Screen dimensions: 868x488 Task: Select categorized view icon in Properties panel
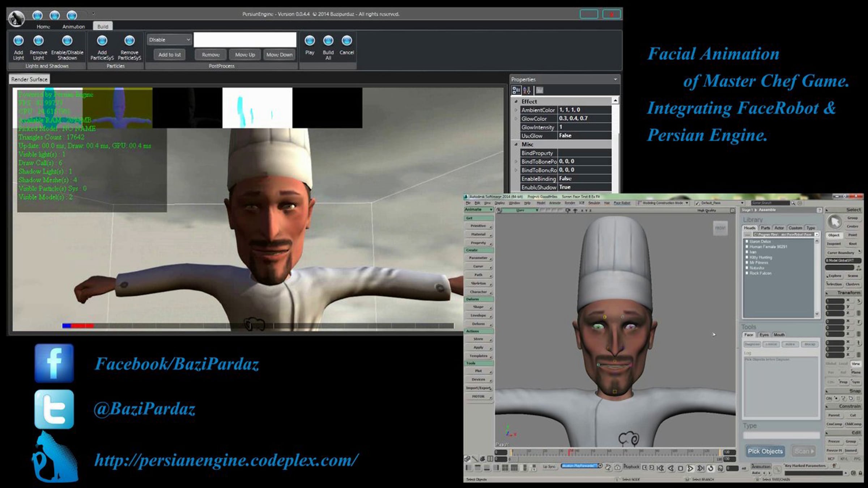click(x=516, y=90)
